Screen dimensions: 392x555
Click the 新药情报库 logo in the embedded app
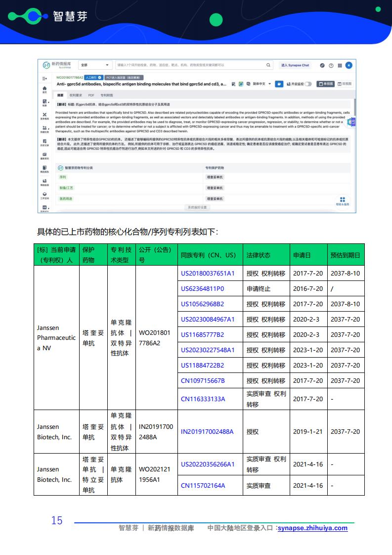(57, 65)
